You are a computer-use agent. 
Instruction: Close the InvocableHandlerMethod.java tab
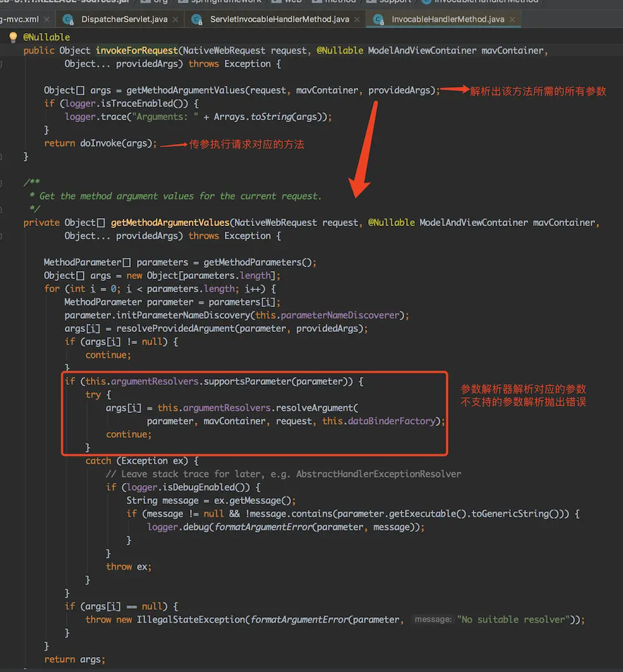pyautogui.click(x=513, y=19)
